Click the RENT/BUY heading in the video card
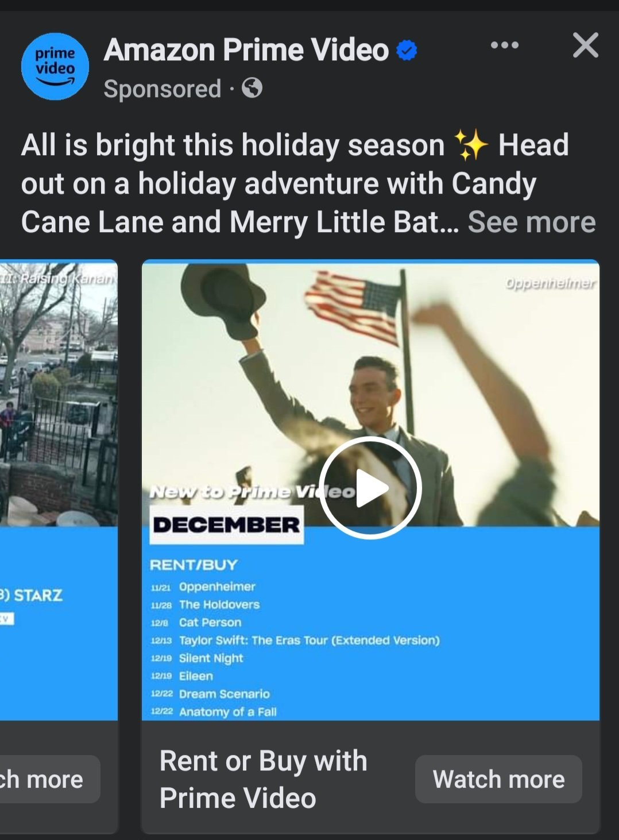The image size is (619, 840). click(x=194, y=565)
